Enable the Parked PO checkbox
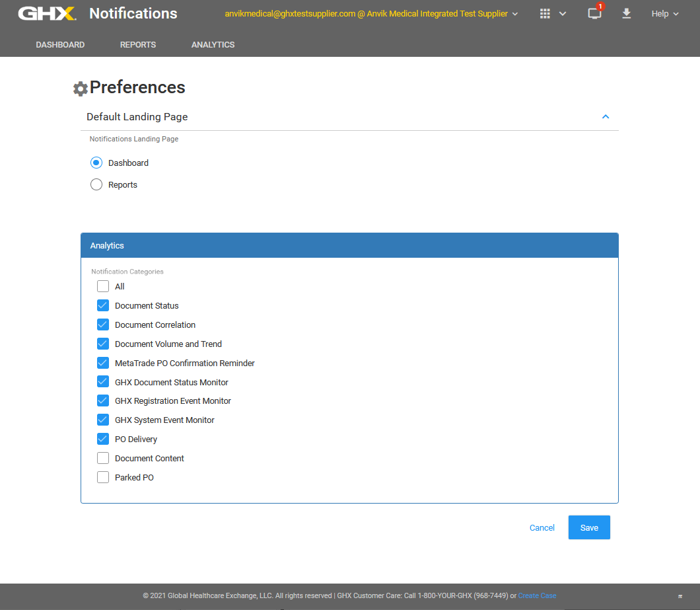This screenshot has width=700, height=610. coord(103,478)
